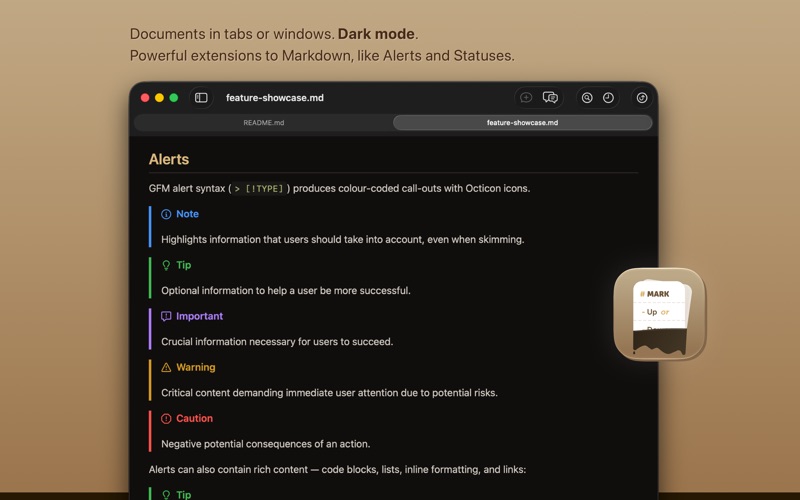Click the blue Note alert title
800x500 pixels.
coord(187,214)
